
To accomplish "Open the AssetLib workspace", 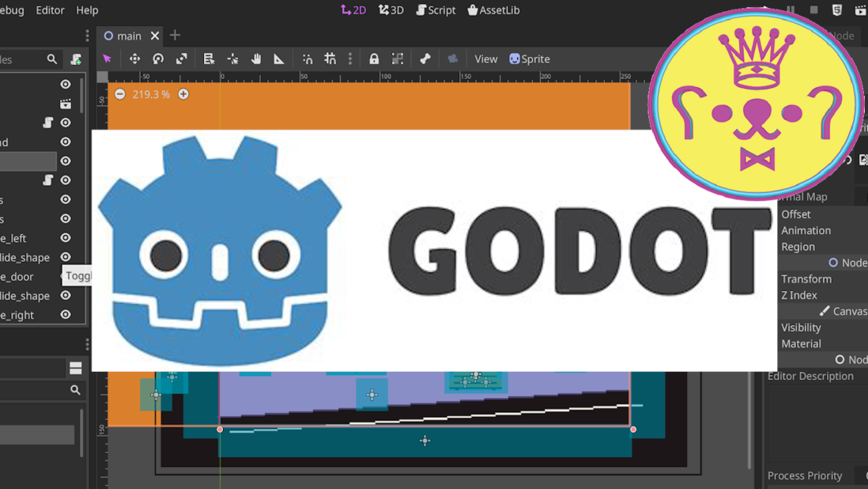I will click(493, 10).
